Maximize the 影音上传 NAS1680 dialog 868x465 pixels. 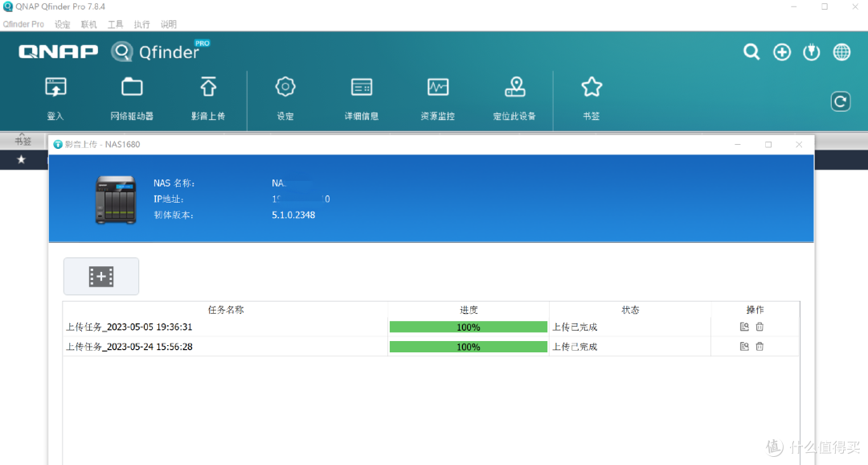coord(768,144)
